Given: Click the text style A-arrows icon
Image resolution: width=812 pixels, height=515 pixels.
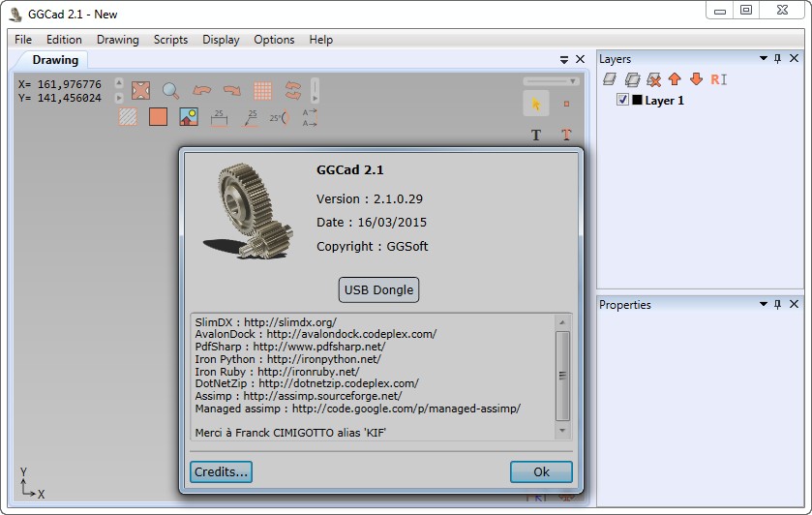Looking at the screenshot, I should coord(309,117).
